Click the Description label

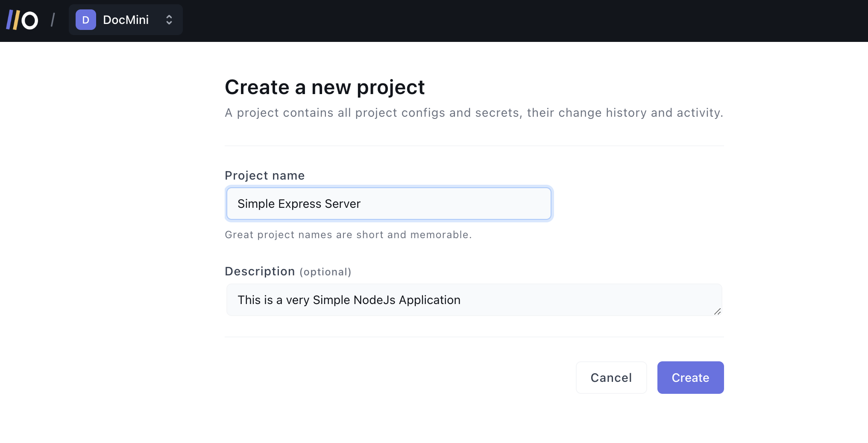(260, 272)
